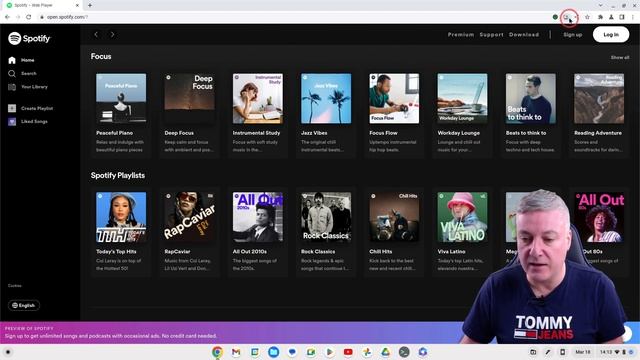Screen dimensions: 640x360
Task: Open Files app from the shelf
Action: pos(273,352)
